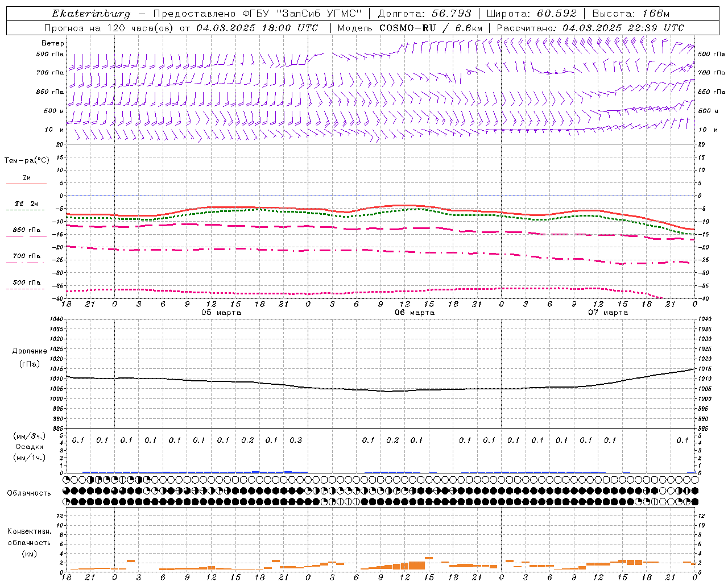The width and height of the screenshot is (728, 582).
Task: Click the 'Облачность' cloudiness label
Action: (x=29, y=493)
